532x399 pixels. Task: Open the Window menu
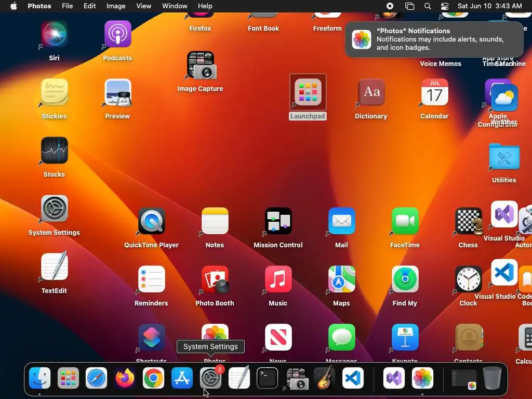point(175,6)
